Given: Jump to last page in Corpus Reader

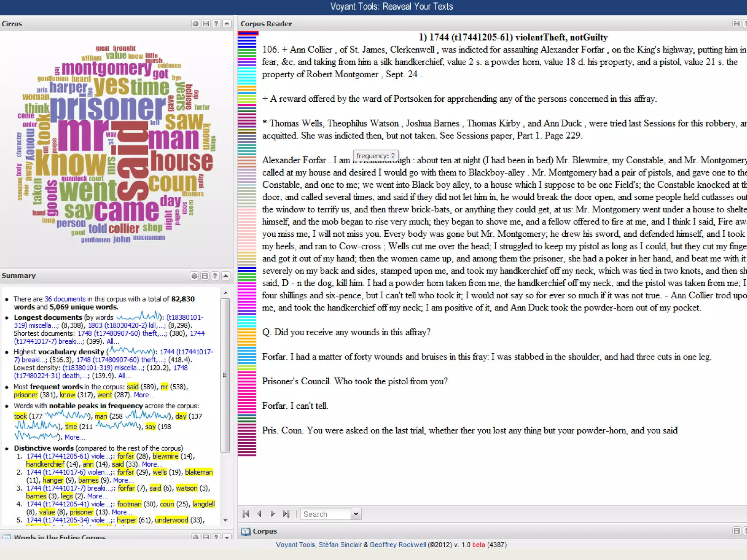Looking at the screenshot, I should 286,514.
